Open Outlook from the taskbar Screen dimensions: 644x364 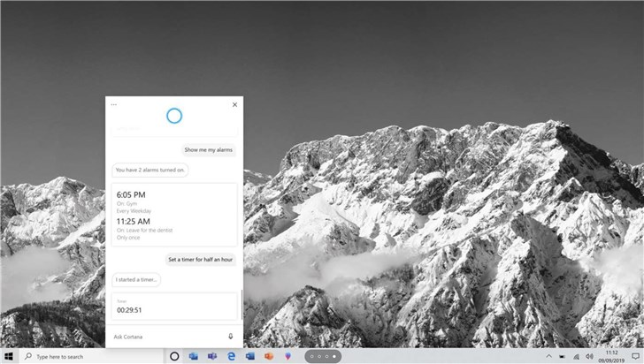[193, 356]
